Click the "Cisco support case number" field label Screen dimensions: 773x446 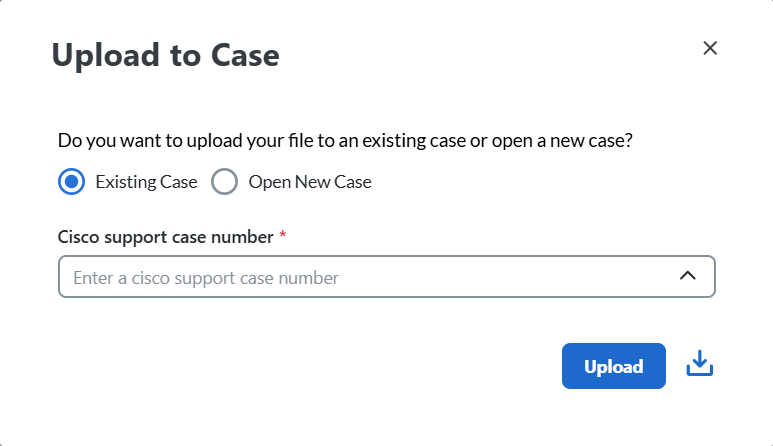(x=166, y=237)
